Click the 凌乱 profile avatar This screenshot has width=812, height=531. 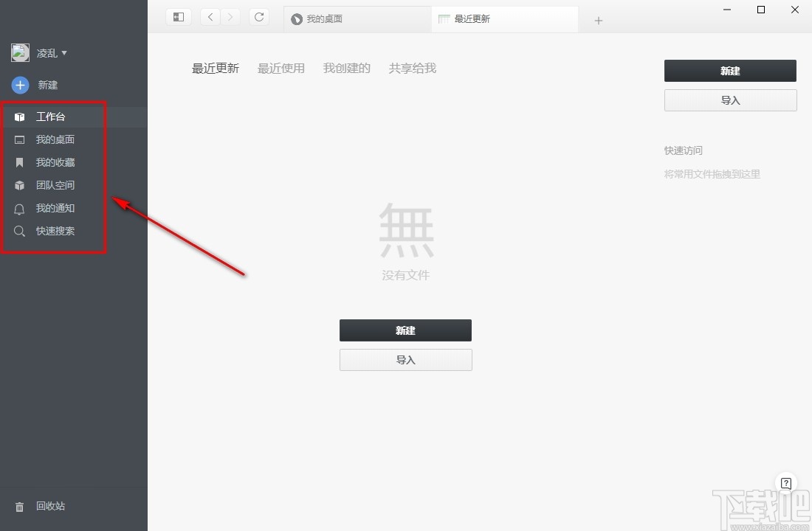[19, 52]
